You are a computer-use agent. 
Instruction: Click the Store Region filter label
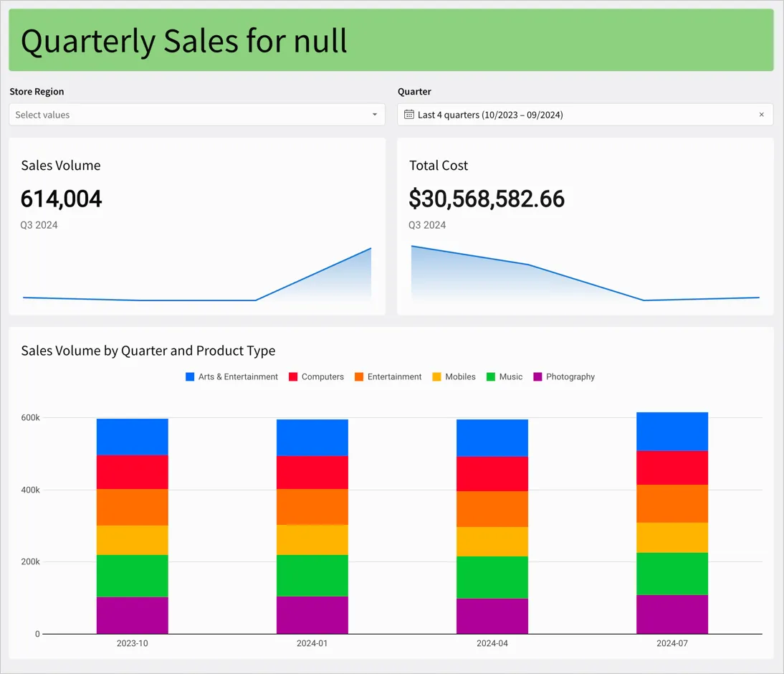coord(37,92)
